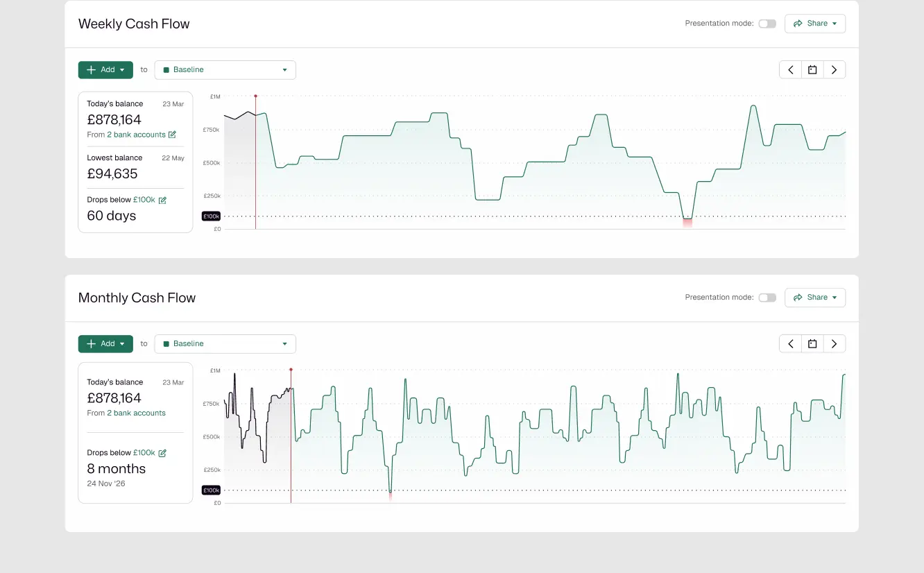Click the £100k marker on Monthly chart axis
This screenshot has width=924, height=573.
211,490
